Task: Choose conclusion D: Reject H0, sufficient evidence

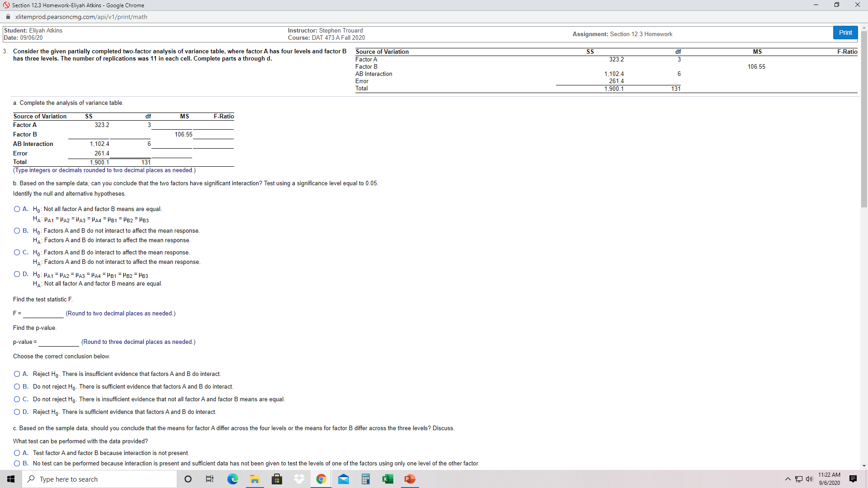Action: [17, 412]
